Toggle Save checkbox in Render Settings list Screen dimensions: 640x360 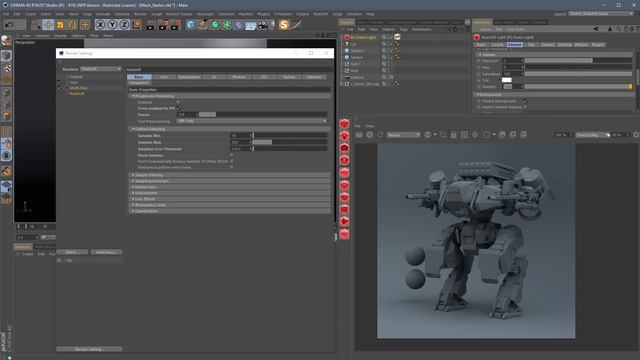click(60, 82)
